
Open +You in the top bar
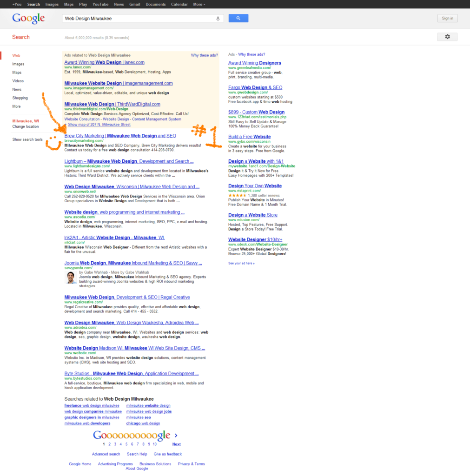(17, 4)
